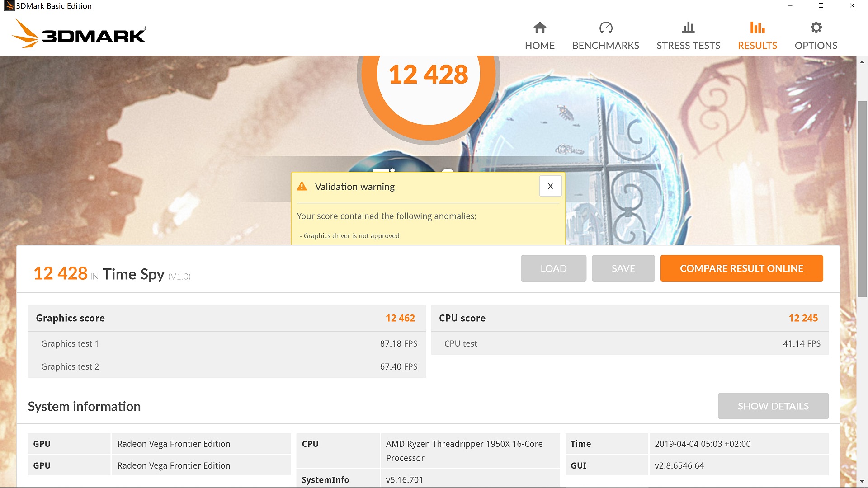Click the timestamp 2019-04-04 05:03 +02:00

click(703, 444)
